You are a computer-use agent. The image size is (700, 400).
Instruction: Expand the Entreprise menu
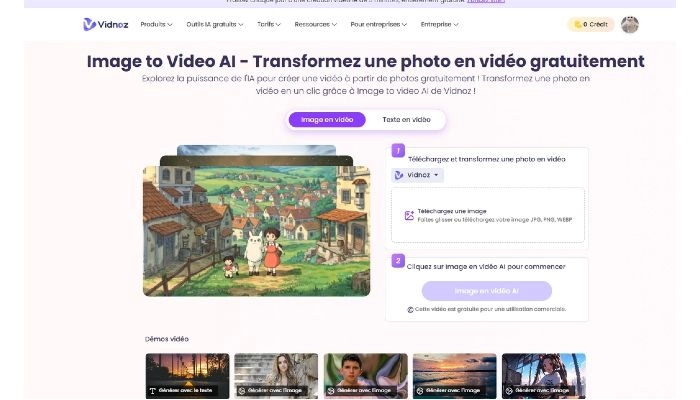click(x=439, y=24)
